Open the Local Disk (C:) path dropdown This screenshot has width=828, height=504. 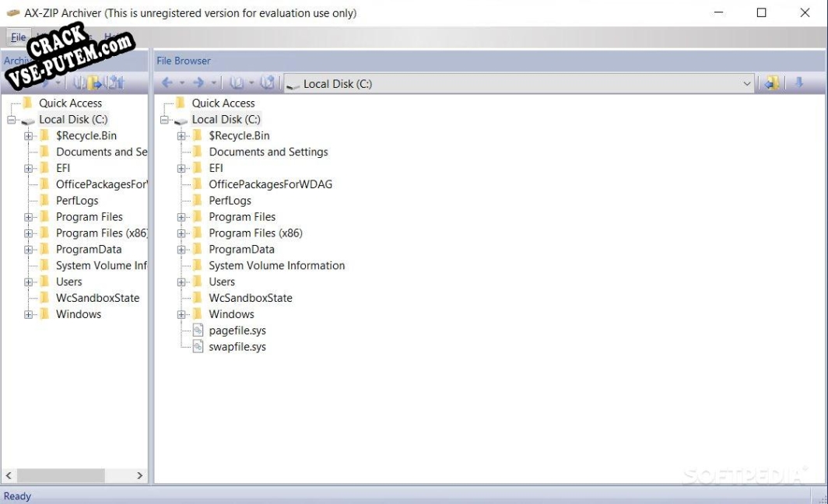pyautogui.click(x=747, y=84)
